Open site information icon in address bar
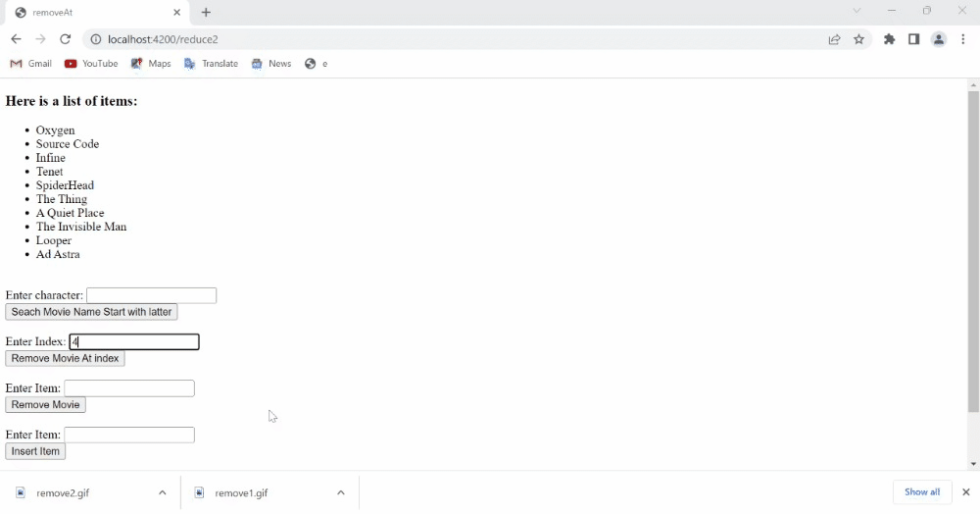The image size is (980, 514). [96, 39]
